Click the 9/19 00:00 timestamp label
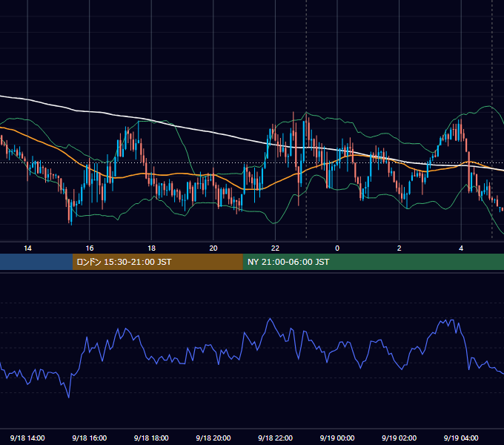 pos(337,438)
